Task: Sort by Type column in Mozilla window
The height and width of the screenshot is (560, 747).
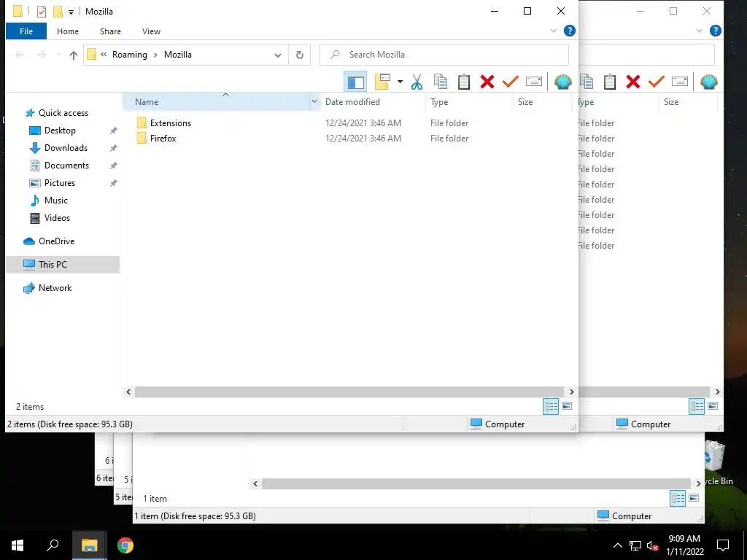Action: pyautogui.click(x=469, y=102)
